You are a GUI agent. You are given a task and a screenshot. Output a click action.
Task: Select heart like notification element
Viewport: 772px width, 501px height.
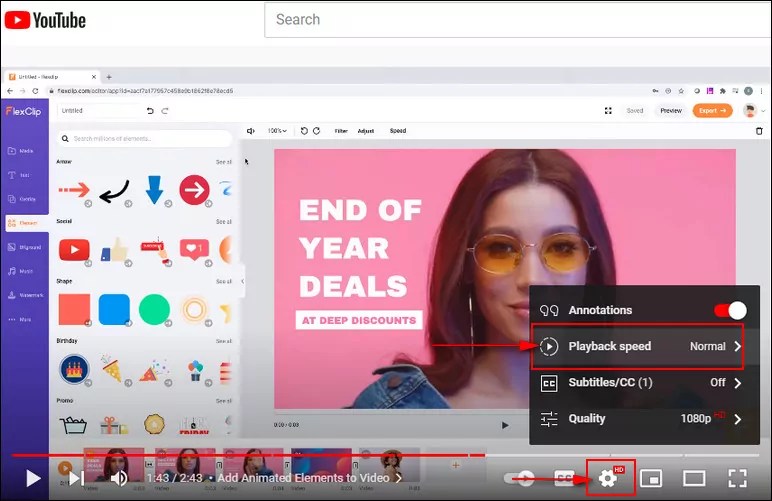[x=194, y=250]
